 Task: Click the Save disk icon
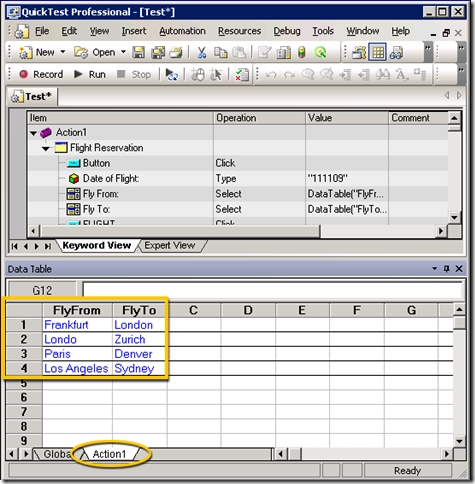139,52
